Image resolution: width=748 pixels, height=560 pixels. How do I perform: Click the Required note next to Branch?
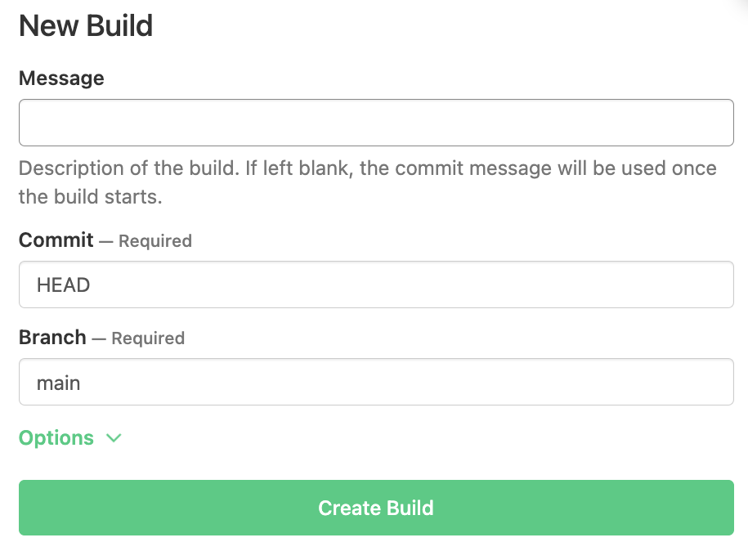pyautogui.click(x=148, y=338)
